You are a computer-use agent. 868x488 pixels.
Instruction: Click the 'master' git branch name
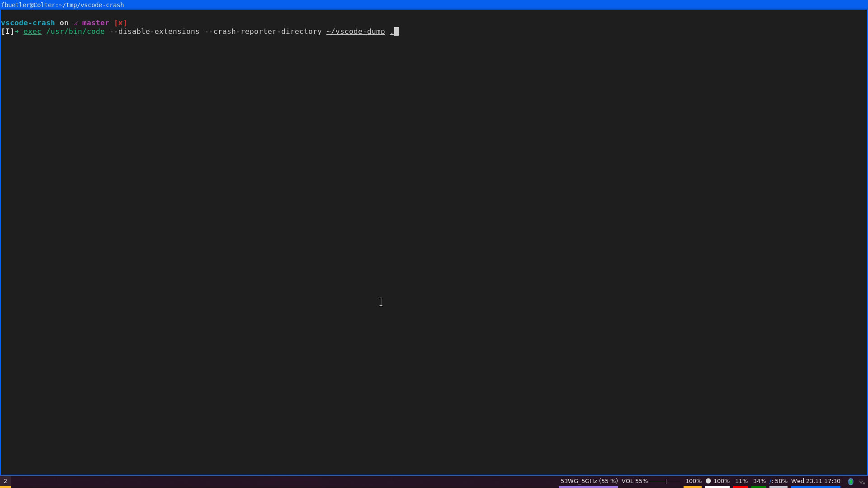pyautogui.click(x=95, y=23)
